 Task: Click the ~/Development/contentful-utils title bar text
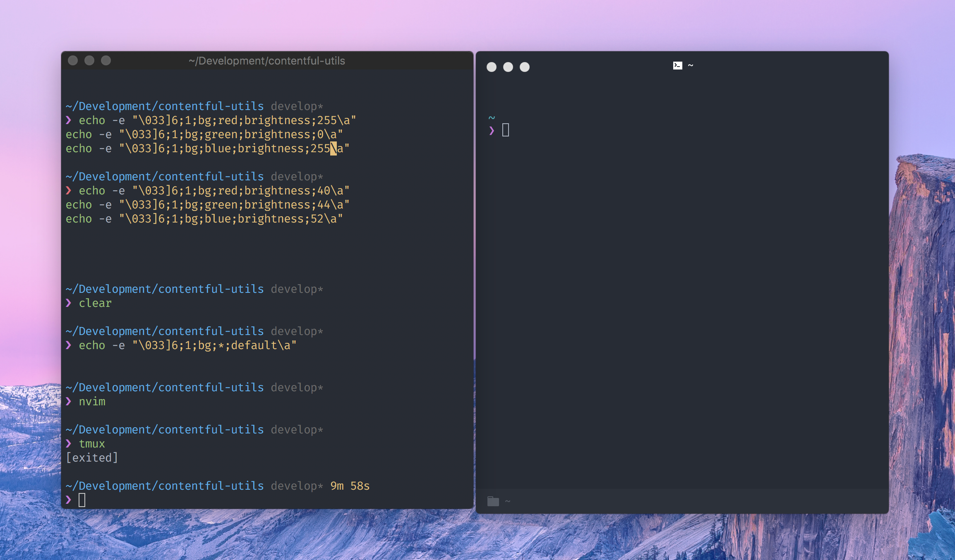coord(267,60)
